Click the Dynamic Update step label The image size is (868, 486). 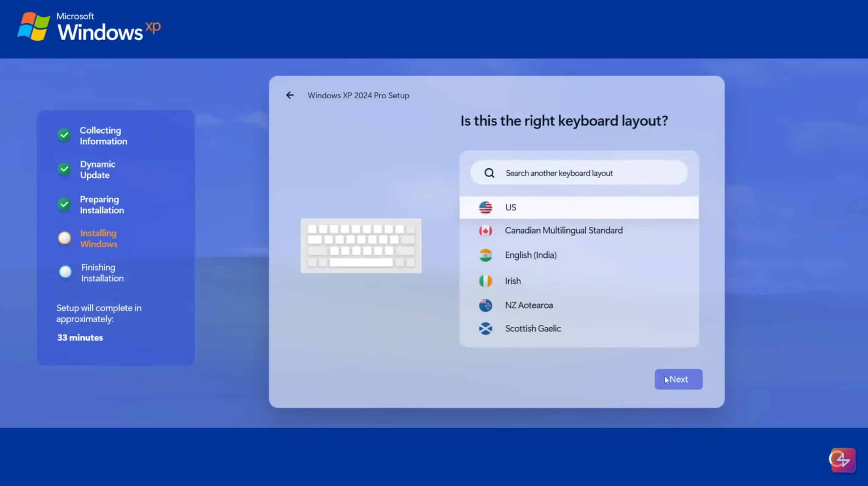tap(98, 170)
